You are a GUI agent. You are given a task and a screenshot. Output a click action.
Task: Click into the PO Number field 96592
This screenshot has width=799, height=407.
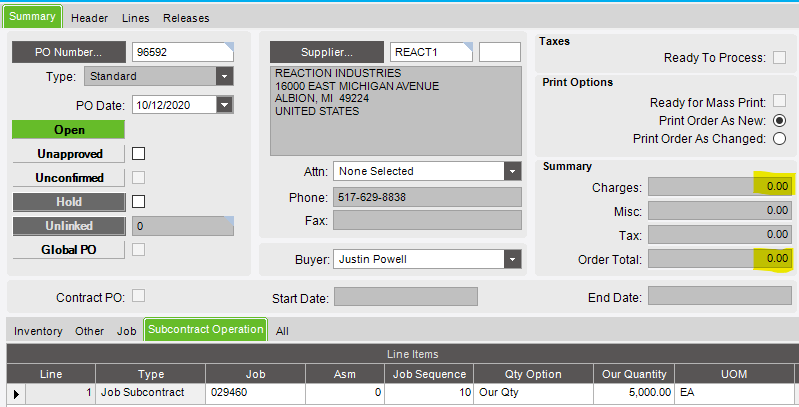click(x=182, y=52)
